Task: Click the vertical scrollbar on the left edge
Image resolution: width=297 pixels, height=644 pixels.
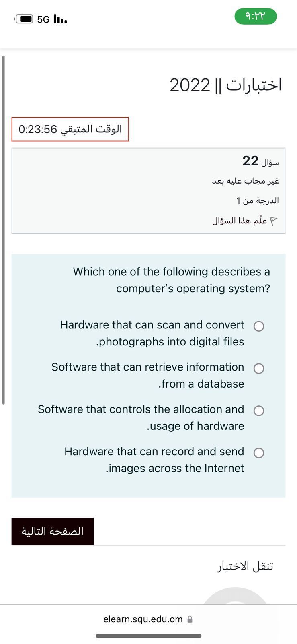Action: [x=4, y=229]
